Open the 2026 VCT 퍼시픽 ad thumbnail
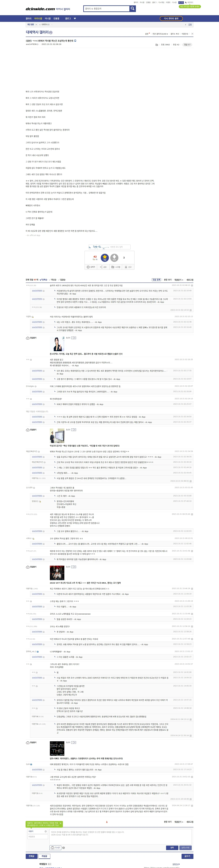Image resolution: width=219 pixels, height=868 pixels. tap(57, 573)
